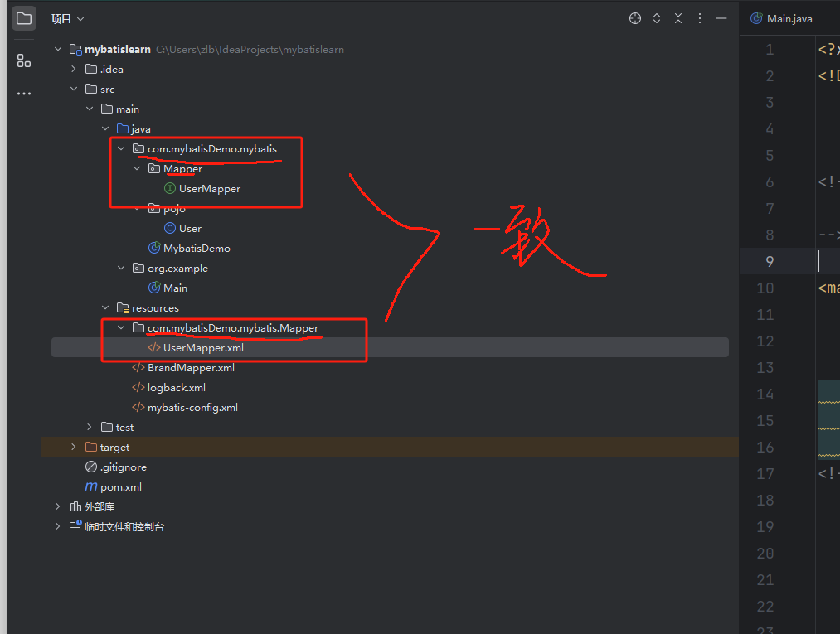Collapse the resources folder chevron
This screenshot has width=840, height=634.
pyautogui.click(x=105, y=307)
